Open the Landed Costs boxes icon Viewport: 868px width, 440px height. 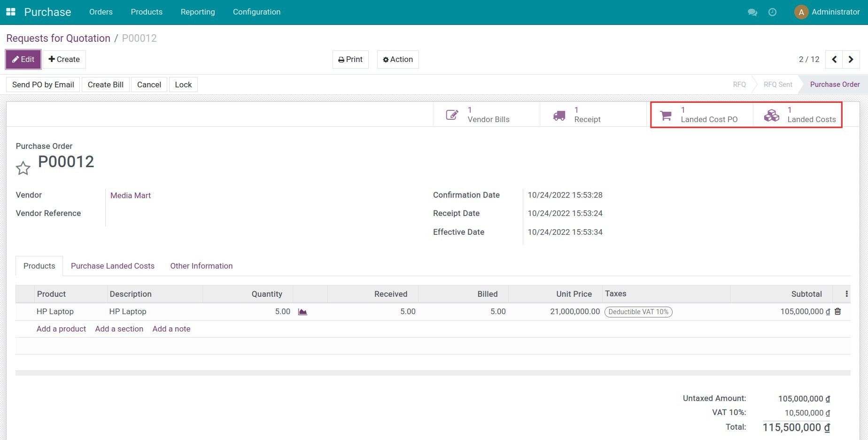771,115
